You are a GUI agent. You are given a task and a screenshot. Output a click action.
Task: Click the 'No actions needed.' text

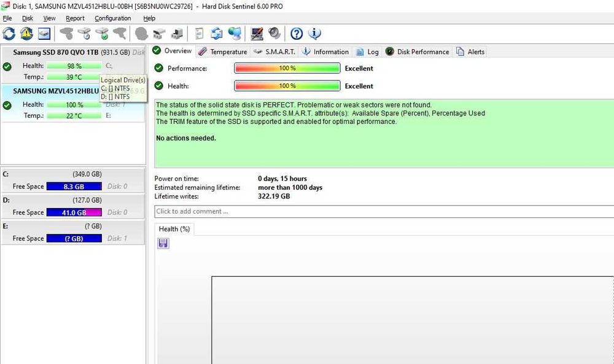click(186, 138)
